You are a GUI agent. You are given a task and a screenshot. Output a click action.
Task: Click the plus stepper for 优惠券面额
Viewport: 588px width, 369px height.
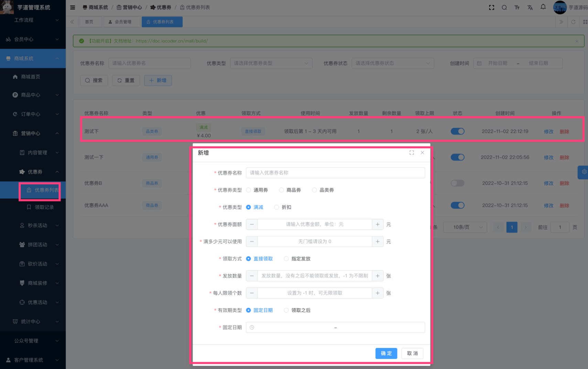378,224
